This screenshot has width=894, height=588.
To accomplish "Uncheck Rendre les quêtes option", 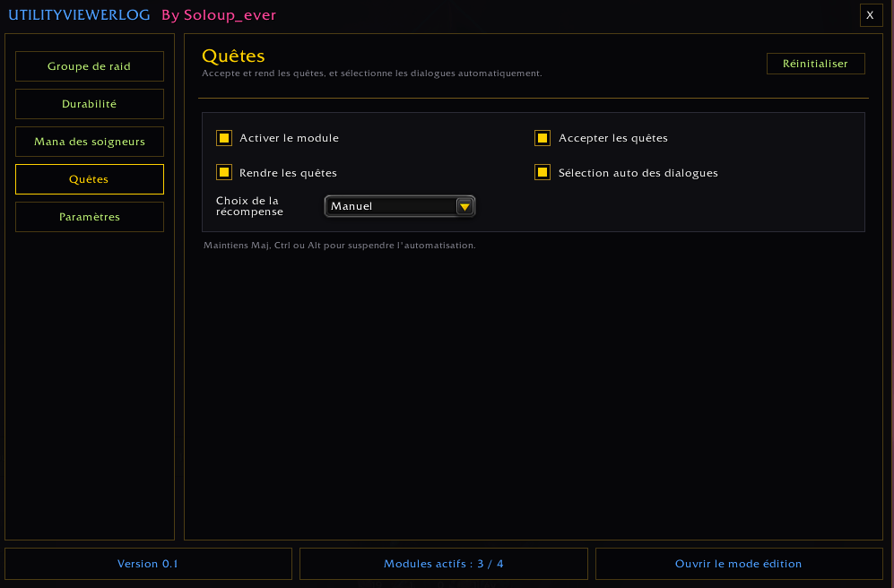I will (x=224, y=172).
